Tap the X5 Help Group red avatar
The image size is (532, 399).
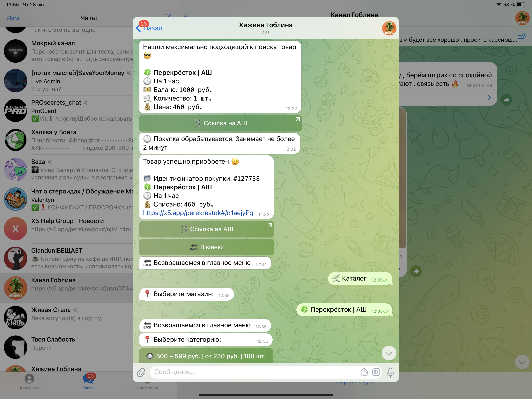click(16, 229)
